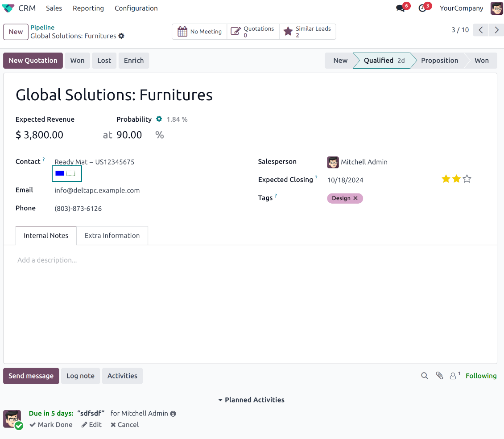Open the followers person icon
Viewport: 504px width, 439px height.
tap(454, 376)
